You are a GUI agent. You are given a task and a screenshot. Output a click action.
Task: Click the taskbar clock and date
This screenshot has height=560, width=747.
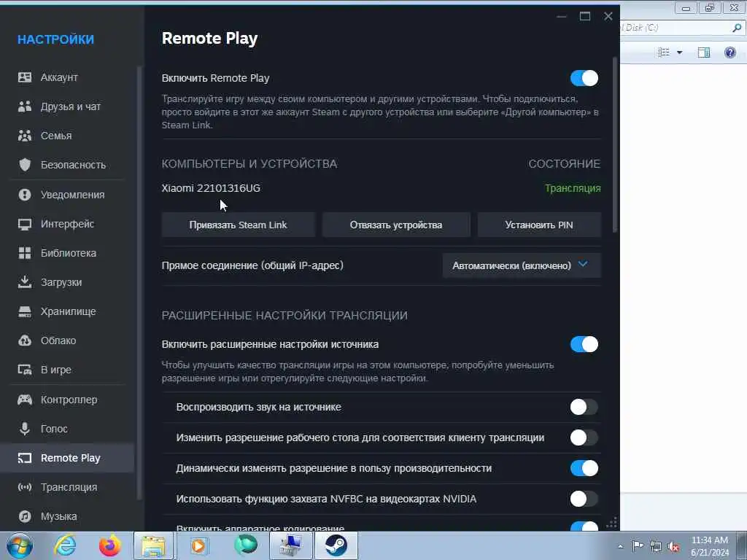point(710,546)
